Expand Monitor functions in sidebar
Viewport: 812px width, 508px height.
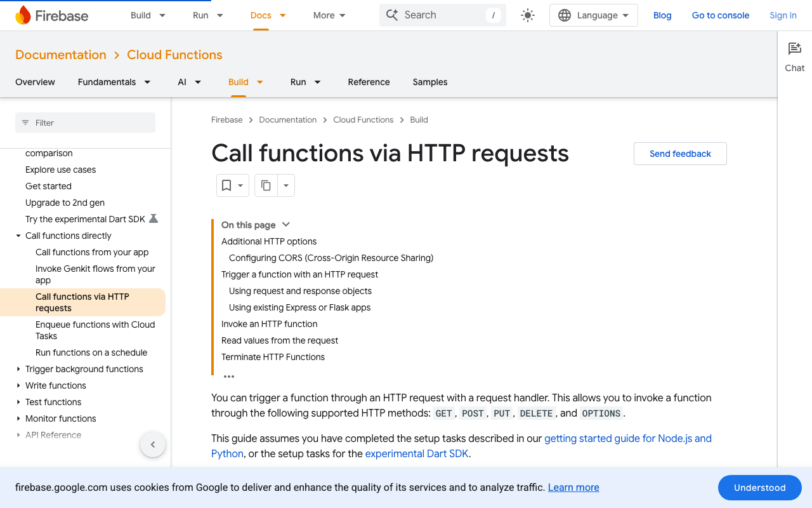18,418
